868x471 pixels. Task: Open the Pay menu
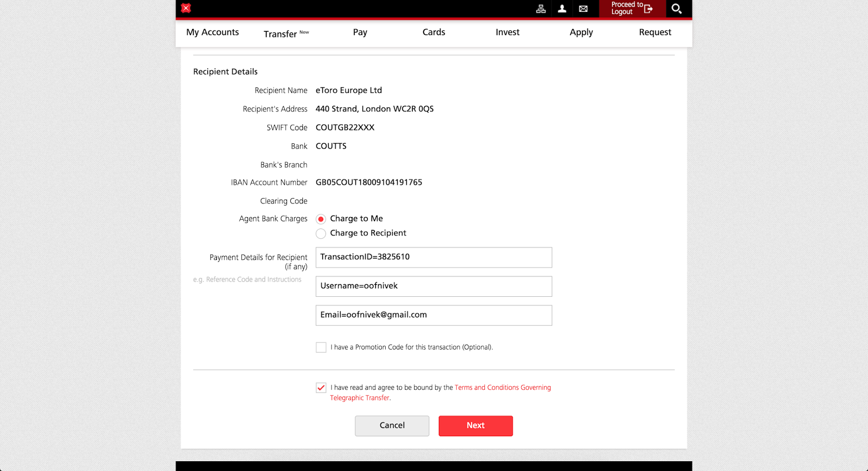click(360, 33)
